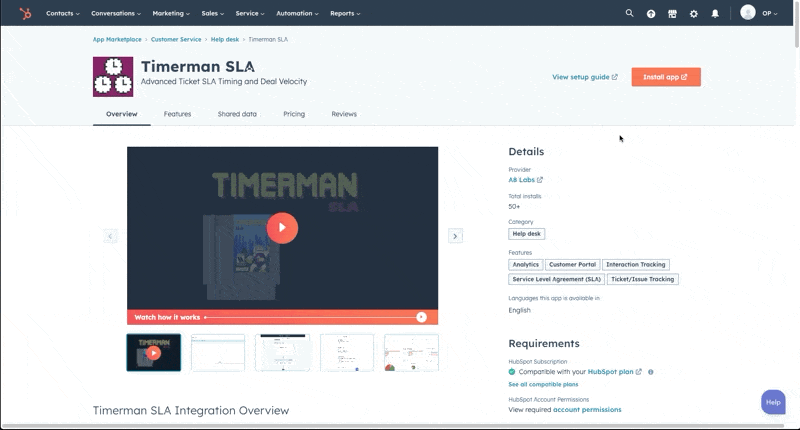Switch to the Reviews tab
This screenshot has height=430, width=800.
click(x=344, y=114)
